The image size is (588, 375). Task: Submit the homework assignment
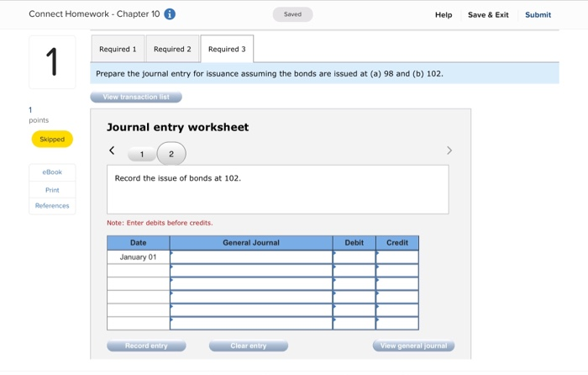538,14
